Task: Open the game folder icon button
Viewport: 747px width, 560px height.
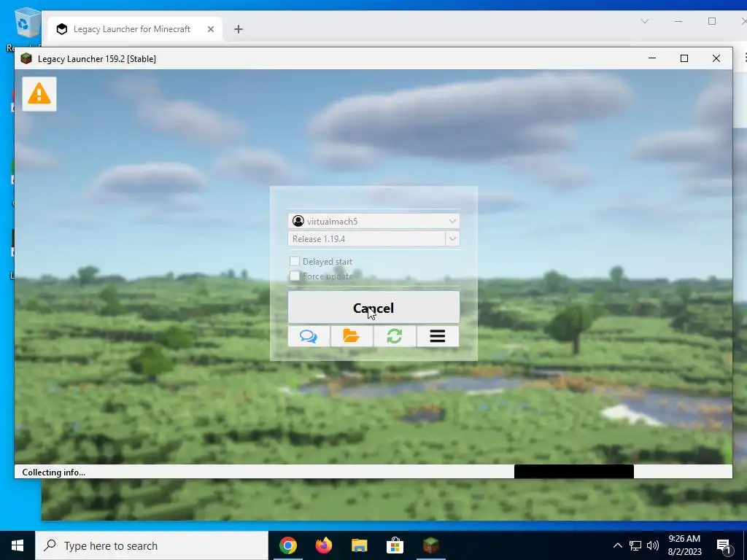Action: point(352,336)
